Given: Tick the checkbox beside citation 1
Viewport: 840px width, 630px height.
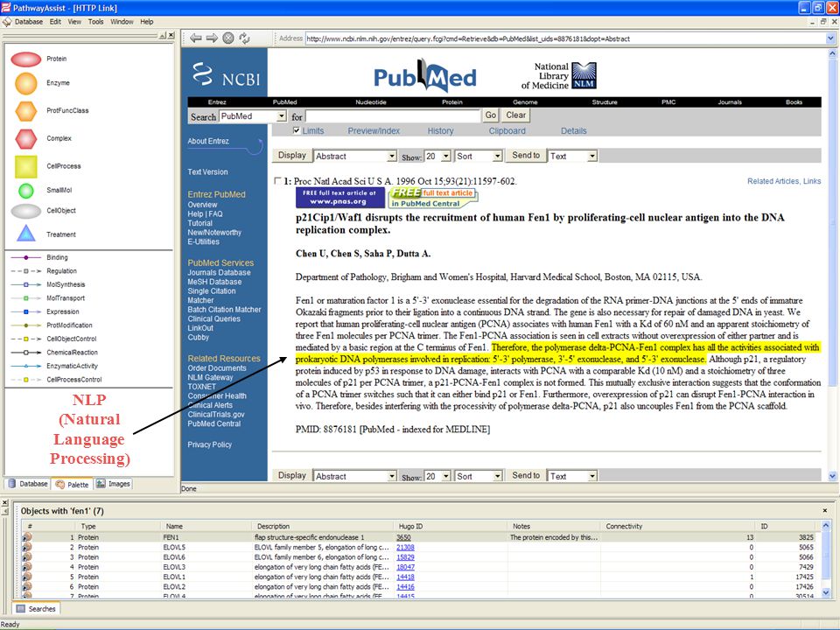Looking at the screenshot, I should [277, 180].
